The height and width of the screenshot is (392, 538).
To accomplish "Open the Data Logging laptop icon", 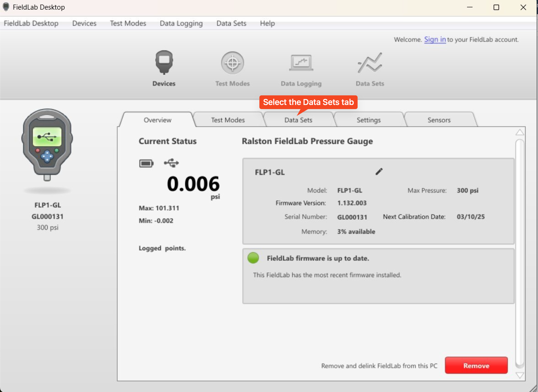I will coord(301,63).
